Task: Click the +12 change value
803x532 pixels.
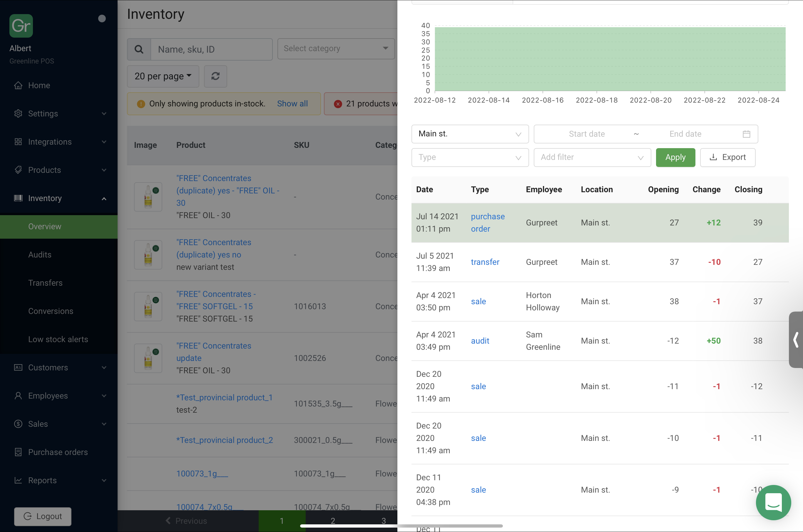Action: [x=713, y=222]
